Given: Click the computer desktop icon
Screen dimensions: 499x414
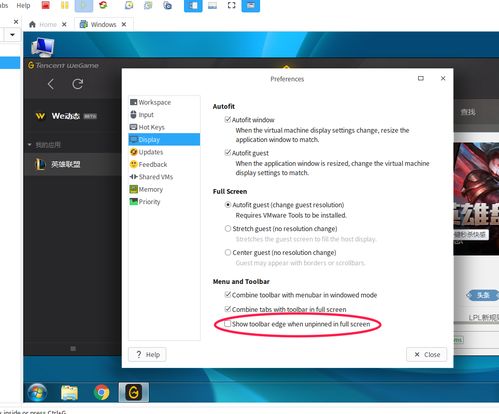Looking at the screenshot, I should click(x=43, y=47).
